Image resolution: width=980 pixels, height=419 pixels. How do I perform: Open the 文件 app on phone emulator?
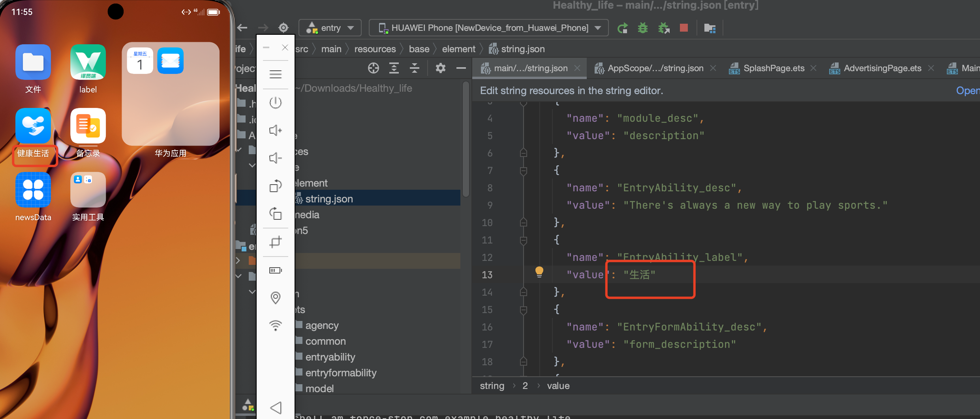tap(33, 62)
